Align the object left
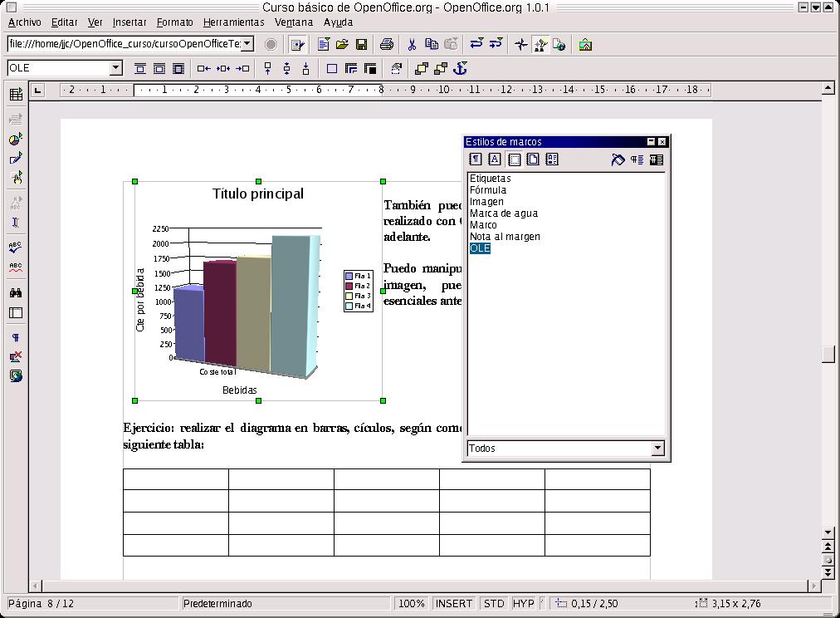This screenshot has width=840, height=618. tap(203, 69)
